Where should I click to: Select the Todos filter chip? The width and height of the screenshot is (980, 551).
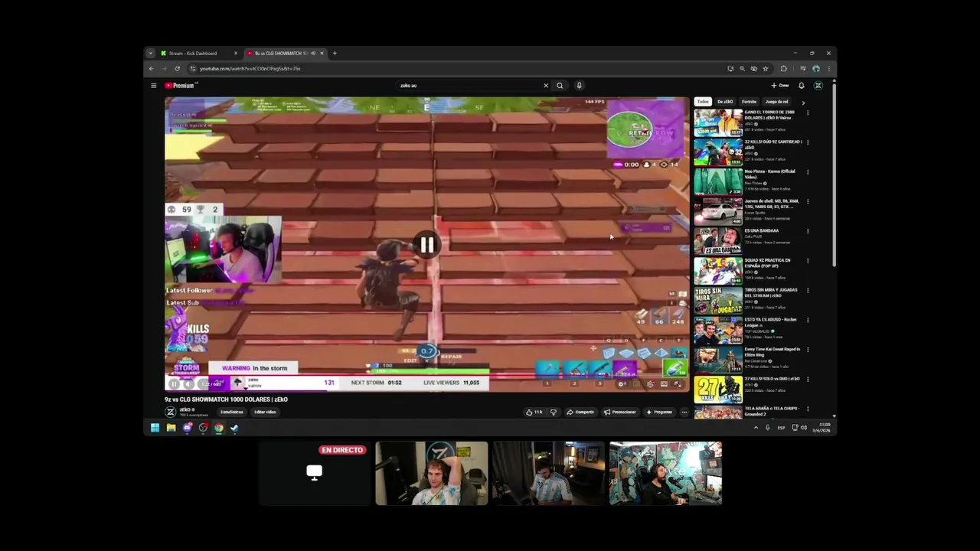(703, 102)
